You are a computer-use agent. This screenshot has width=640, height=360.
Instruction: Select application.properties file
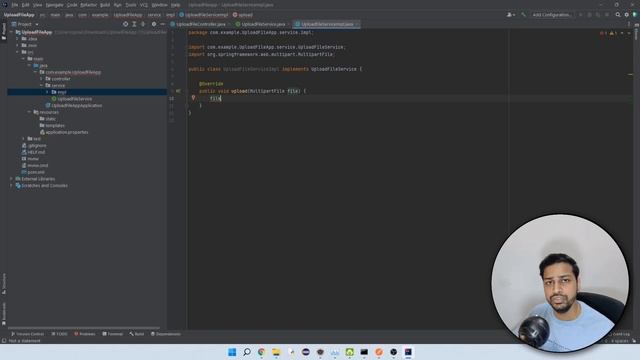click(x=64, y=132)
